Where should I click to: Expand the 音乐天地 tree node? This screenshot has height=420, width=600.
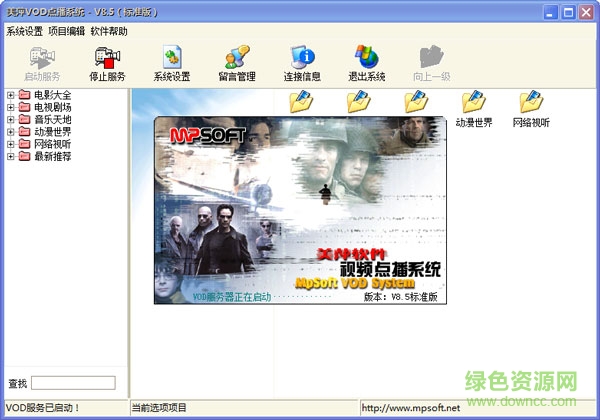(x=11, y=119)
